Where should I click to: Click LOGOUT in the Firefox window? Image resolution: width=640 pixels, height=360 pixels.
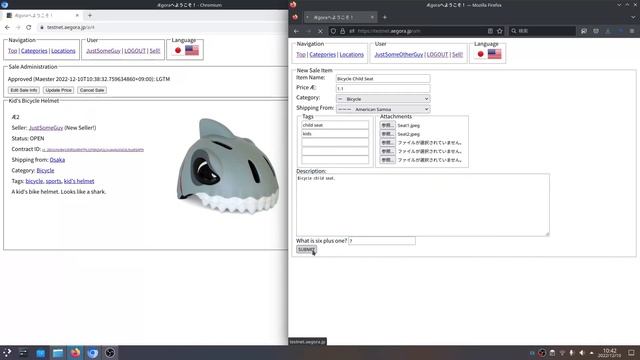coord(437,55)
